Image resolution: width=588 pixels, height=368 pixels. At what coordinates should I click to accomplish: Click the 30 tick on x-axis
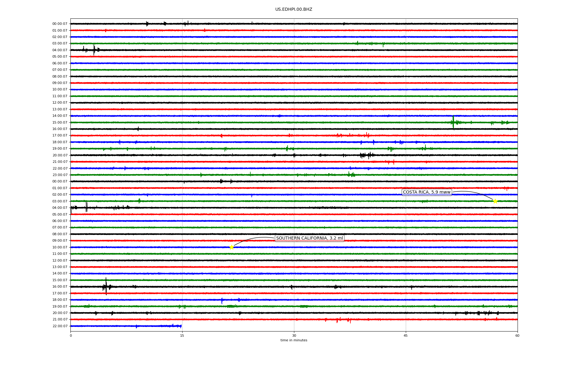click(294, 335)
